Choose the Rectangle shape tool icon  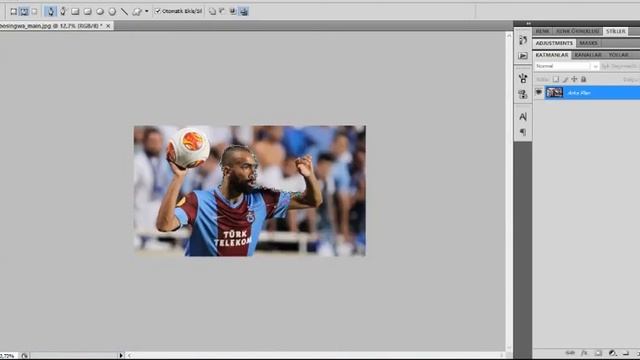75,11
